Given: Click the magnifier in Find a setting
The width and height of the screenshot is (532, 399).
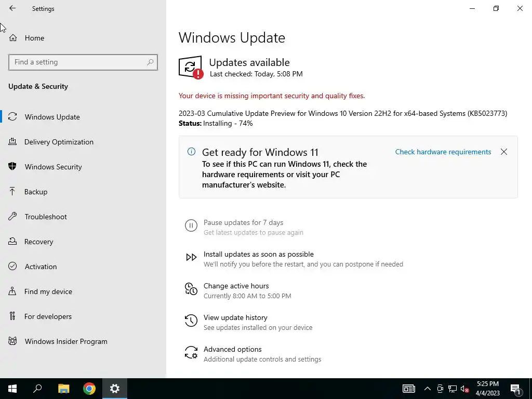Looking at the screenshot, I should coord(150,62).
